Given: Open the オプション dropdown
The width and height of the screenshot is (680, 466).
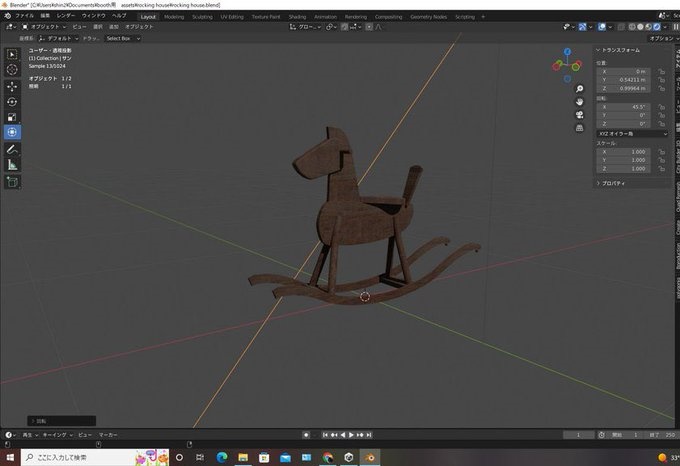Looking at the screenshot, I should [x=664, y=39].
